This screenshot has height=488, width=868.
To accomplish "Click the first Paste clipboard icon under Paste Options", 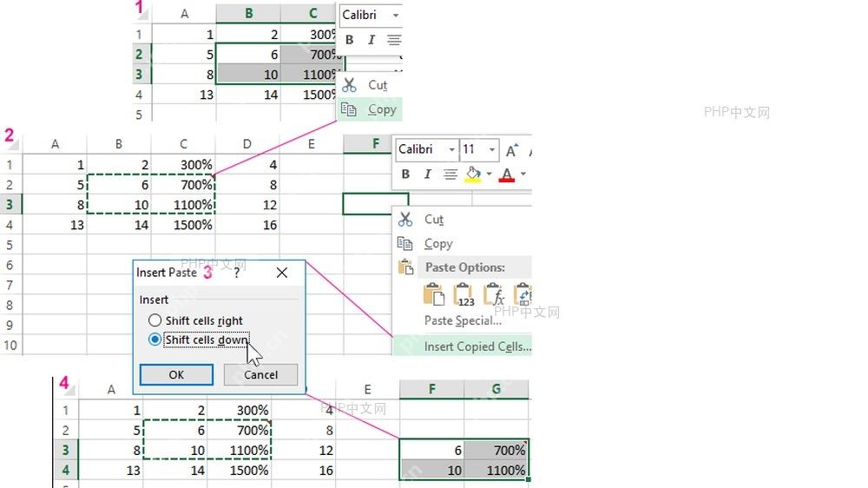I will [x=433, y=294].
